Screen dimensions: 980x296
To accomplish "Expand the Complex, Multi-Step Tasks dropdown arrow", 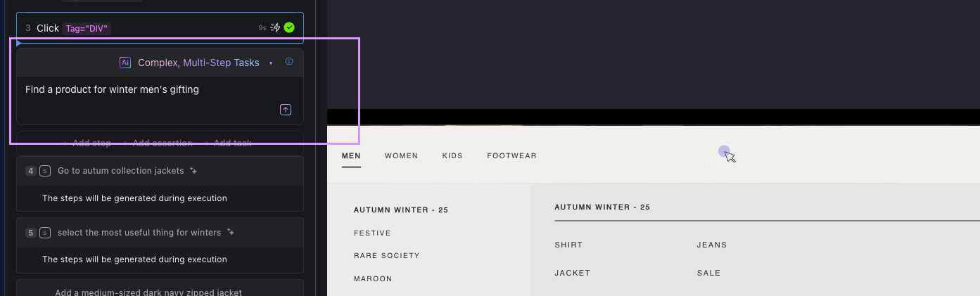I will pos(271,63).
